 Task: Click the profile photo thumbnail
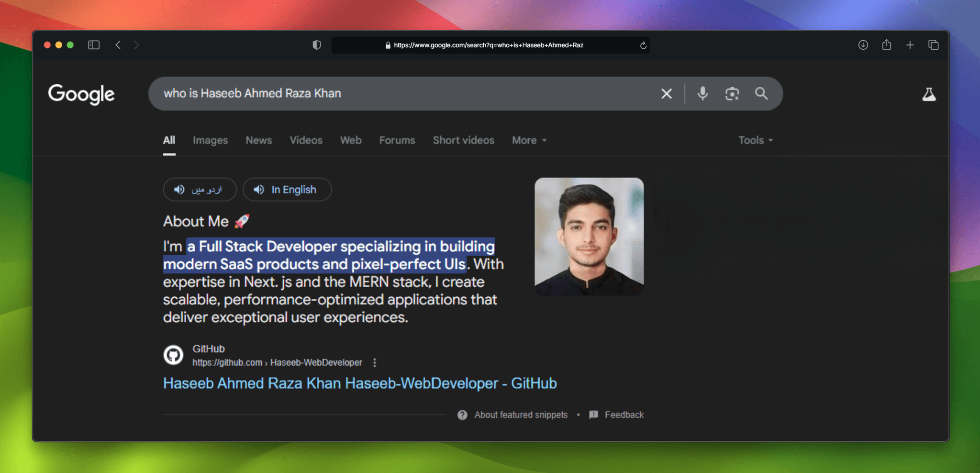589,236
